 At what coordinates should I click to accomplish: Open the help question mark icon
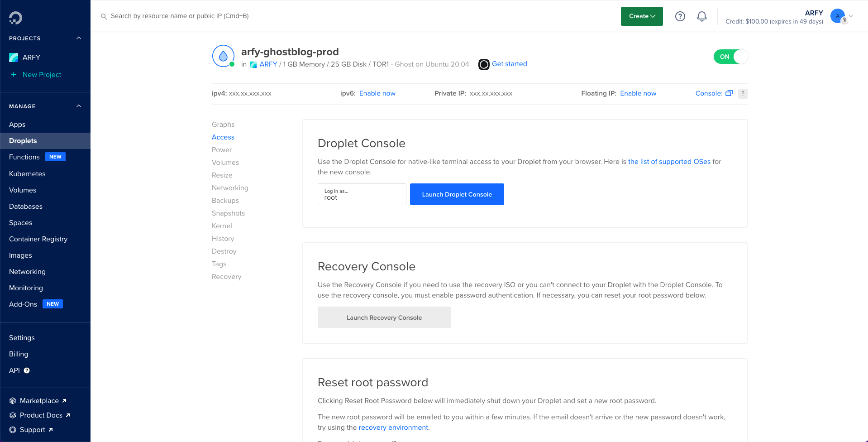[x=680, y=16]
